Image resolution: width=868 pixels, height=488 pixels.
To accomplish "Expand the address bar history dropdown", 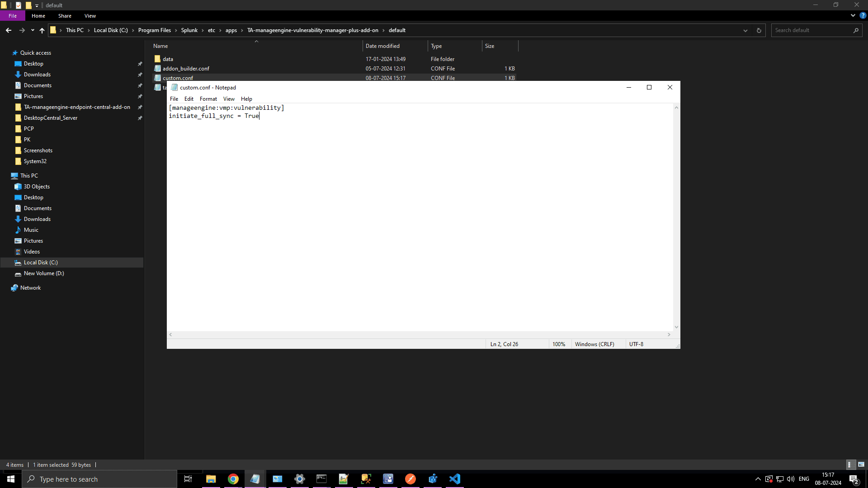I will (x=745, y=30).
